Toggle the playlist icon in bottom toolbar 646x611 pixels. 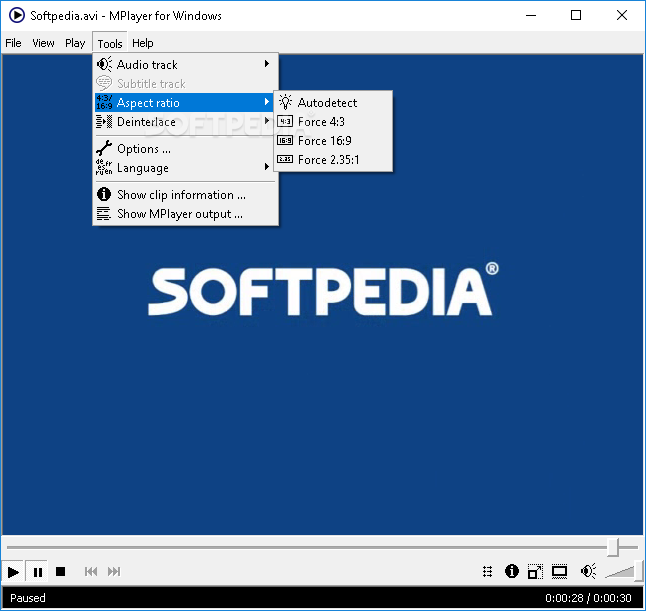click(x=487, y=571)
